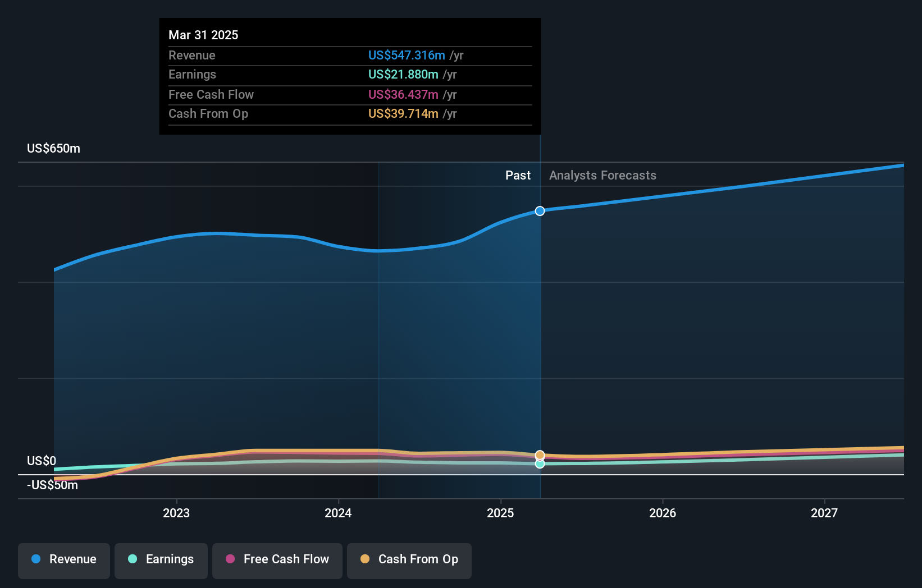Select the Revenue data point marker on chart
The width and height of the screenshot is (922, 588).
click(x=540, y=211)
